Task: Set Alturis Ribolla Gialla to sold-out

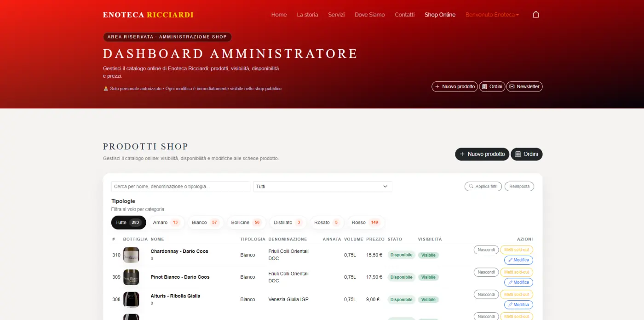Action: 517,294
